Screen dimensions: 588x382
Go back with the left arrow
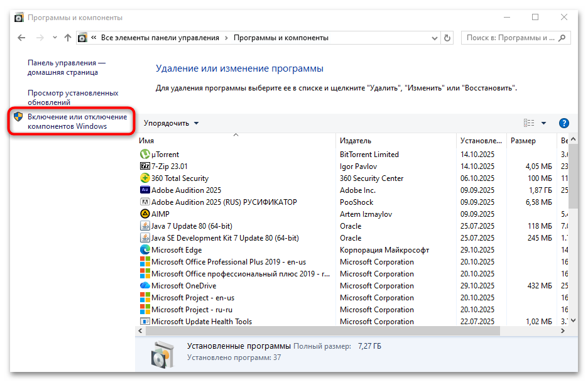22,38
